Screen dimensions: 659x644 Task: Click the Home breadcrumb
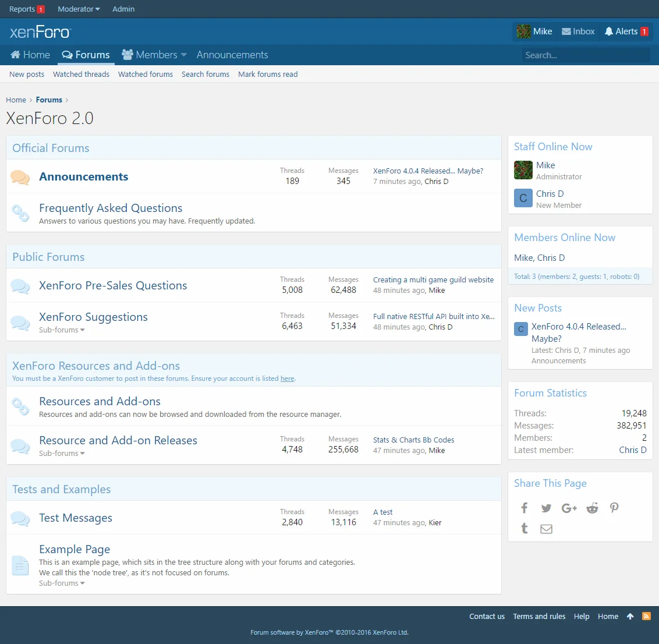click(x=16, y=100)
